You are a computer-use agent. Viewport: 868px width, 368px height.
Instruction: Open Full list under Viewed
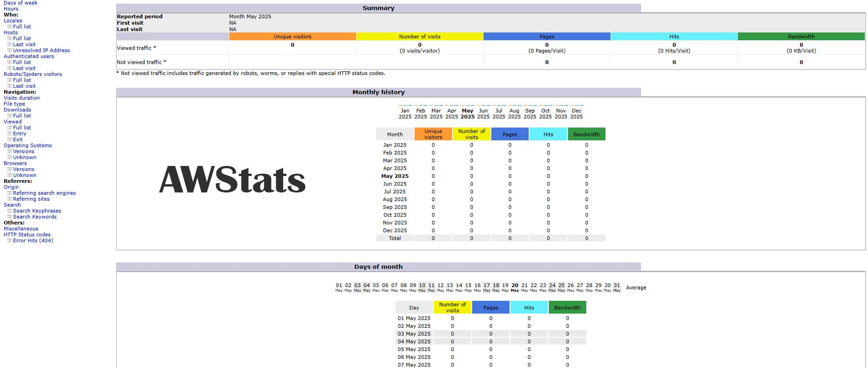pos(22,128)
